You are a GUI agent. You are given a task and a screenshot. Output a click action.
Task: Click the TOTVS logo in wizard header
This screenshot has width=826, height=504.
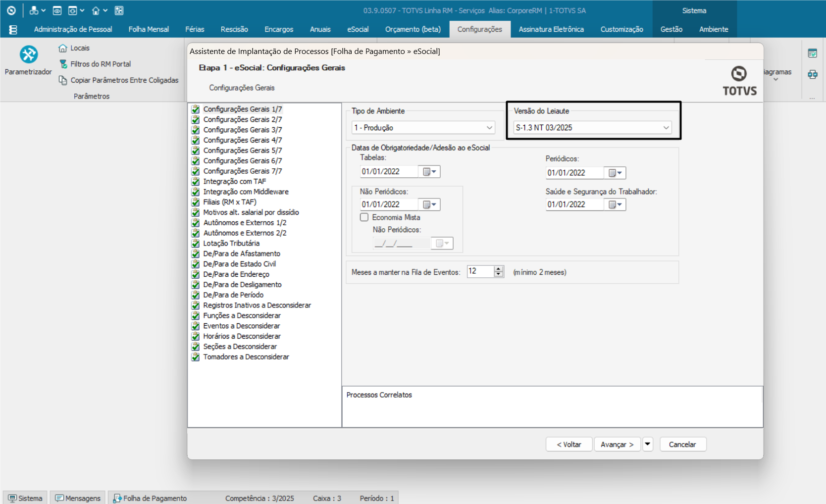pyautogui.click(x=739, y=81)
